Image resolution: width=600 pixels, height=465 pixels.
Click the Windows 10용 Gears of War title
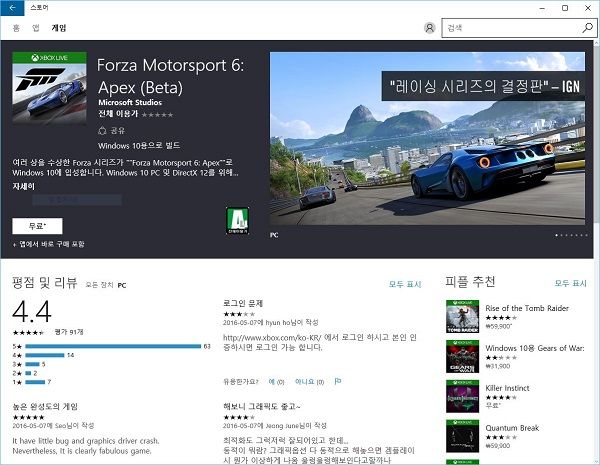(535, 348)
